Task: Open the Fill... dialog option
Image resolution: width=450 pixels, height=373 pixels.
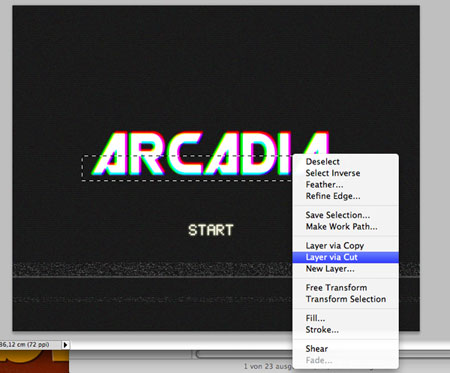Action: (345, 318)
